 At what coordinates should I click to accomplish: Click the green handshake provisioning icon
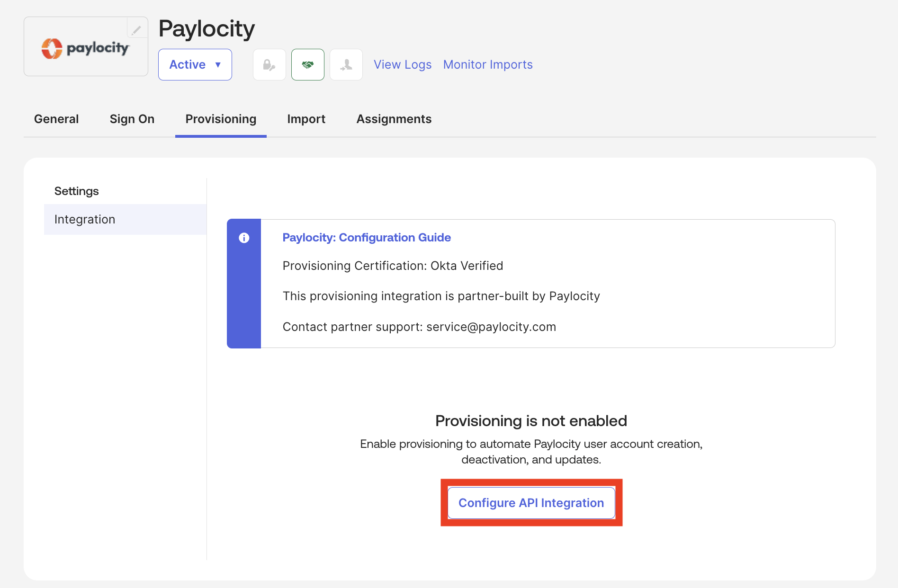tap(308, 64)
